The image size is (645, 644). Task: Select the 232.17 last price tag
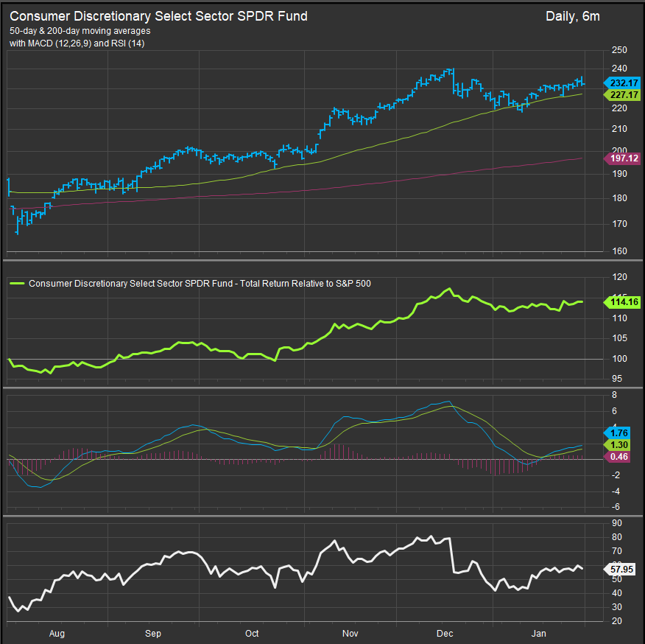tap(622, 83)
